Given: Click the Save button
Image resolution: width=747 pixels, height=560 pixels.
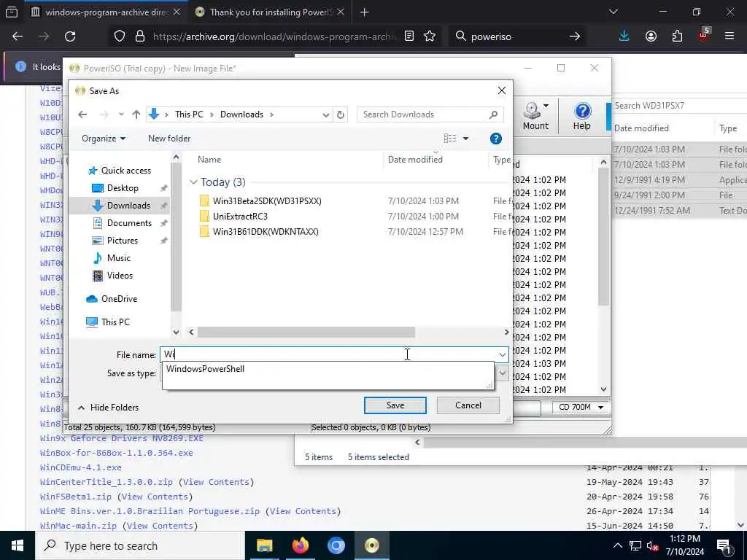Looking at the screenshot, I should click(395, 405).
